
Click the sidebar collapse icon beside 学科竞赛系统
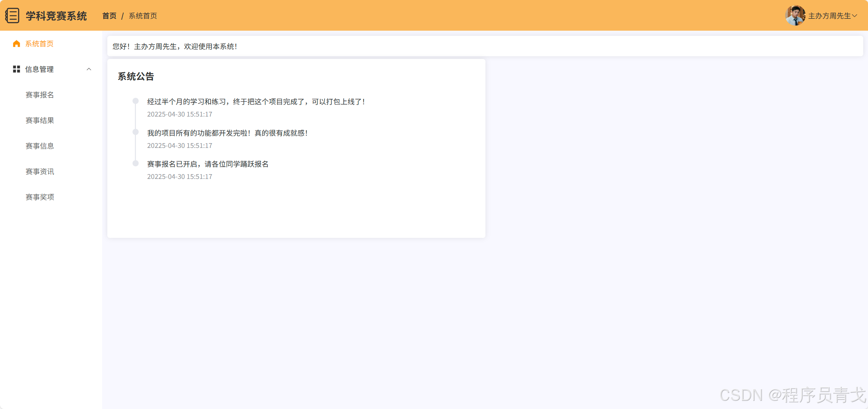(x=12, y=16)
